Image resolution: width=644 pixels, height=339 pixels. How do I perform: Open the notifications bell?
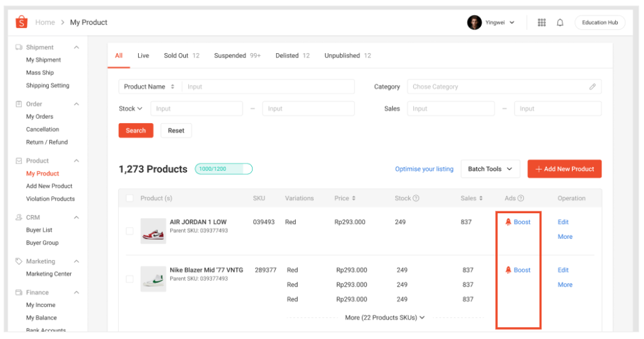click(560, 23)
